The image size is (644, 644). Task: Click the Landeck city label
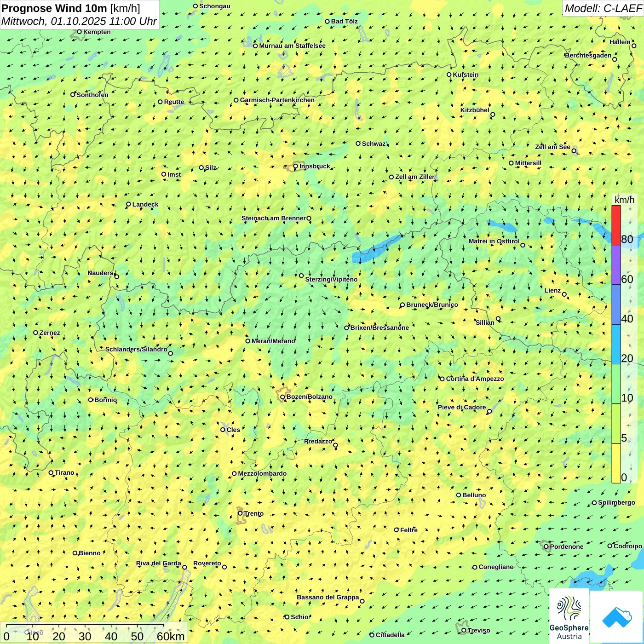(x=145, y=204)
